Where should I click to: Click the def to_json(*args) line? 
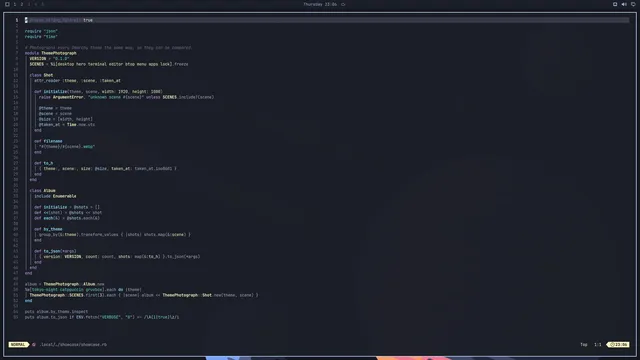click(55, 251)
